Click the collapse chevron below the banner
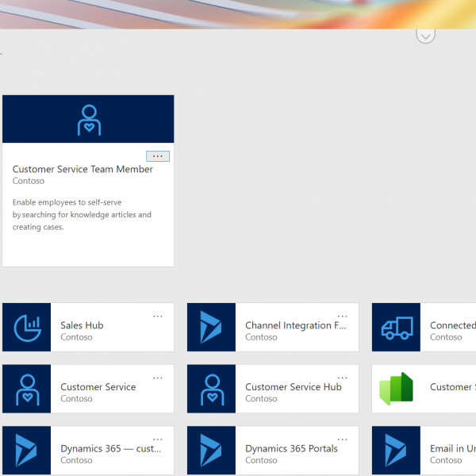The image size is (476, 476). pos(425,36)
